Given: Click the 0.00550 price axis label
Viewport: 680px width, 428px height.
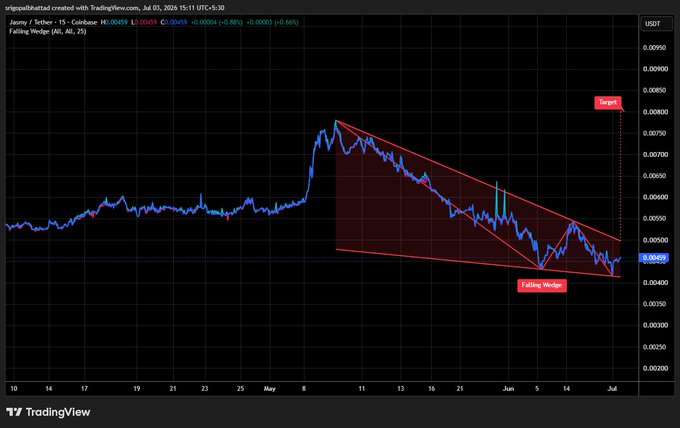Looking at the screenshot, I should [x=654, y=219].
